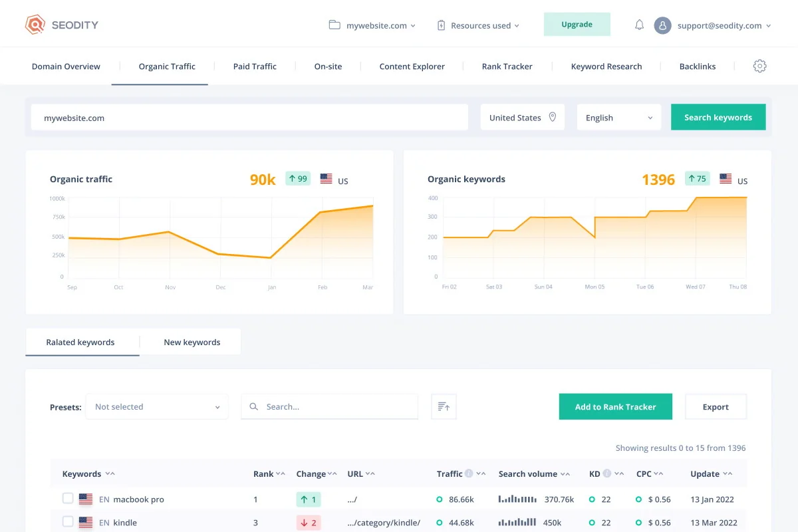Click the Traffic column info icon

[469, 473]
